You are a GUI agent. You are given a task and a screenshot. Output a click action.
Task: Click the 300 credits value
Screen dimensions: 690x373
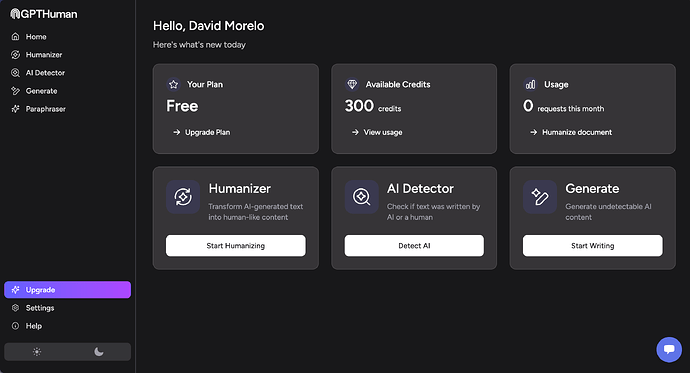pos(373,106)
